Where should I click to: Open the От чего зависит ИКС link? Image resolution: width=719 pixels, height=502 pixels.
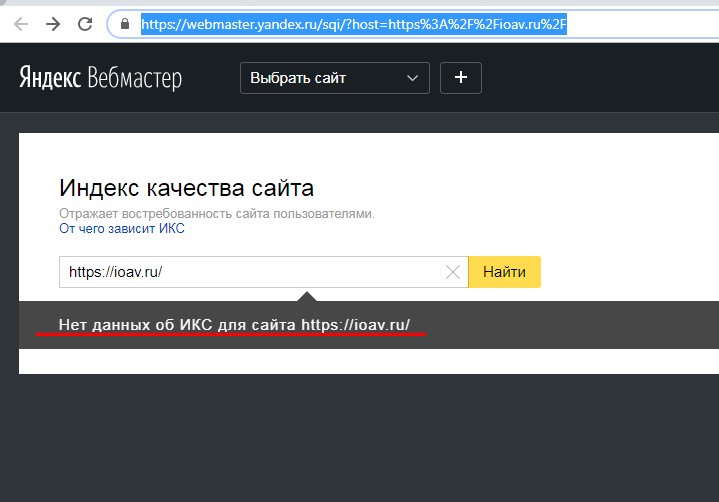pos(121,228)
